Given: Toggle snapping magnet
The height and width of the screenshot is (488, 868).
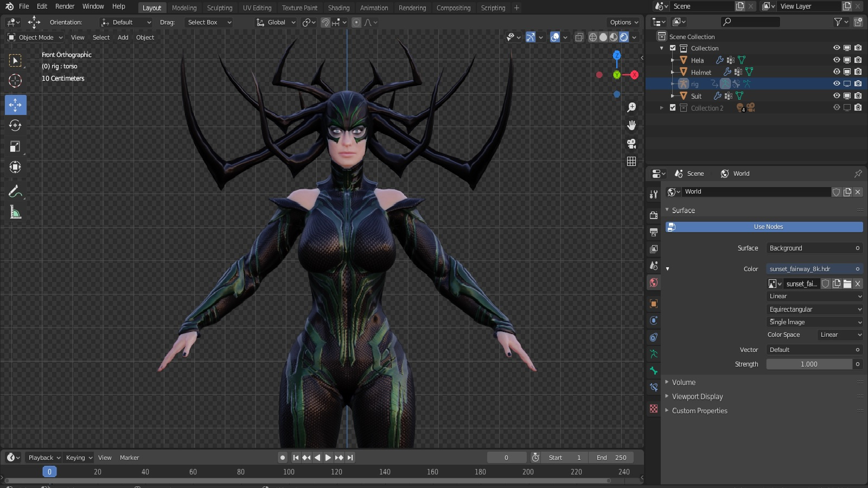Looking at the screenshot, I should click(x=325, y=22).
